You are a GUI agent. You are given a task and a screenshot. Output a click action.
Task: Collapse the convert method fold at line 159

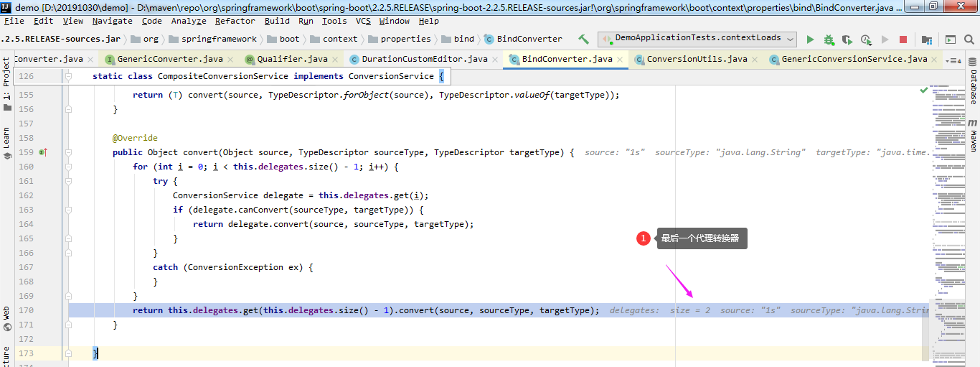coord(69,152)
